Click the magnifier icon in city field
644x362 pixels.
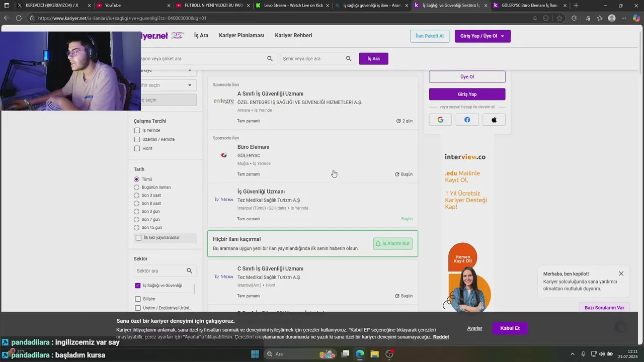(349, 59)
